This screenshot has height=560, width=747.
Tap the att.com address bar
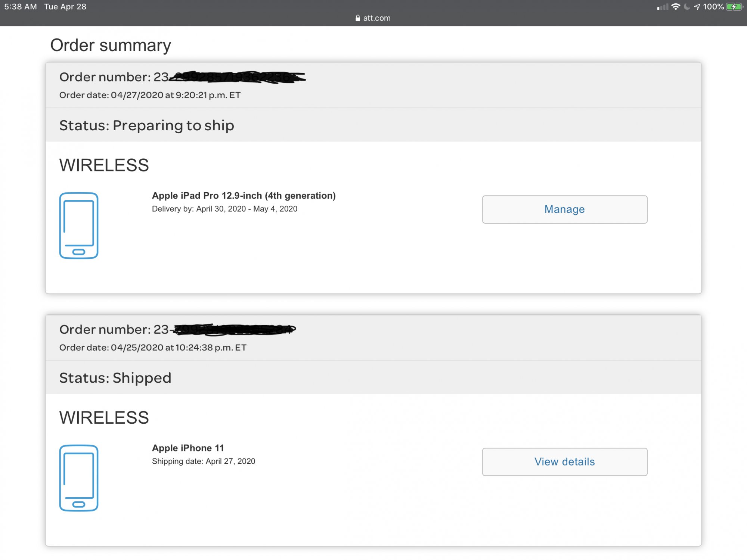[373, 18]
